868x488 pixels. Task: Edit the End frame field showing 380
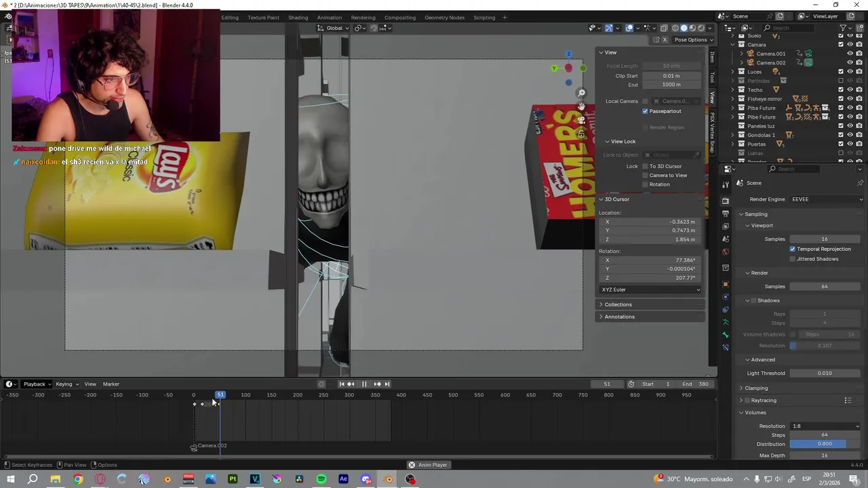coord(696,384)
